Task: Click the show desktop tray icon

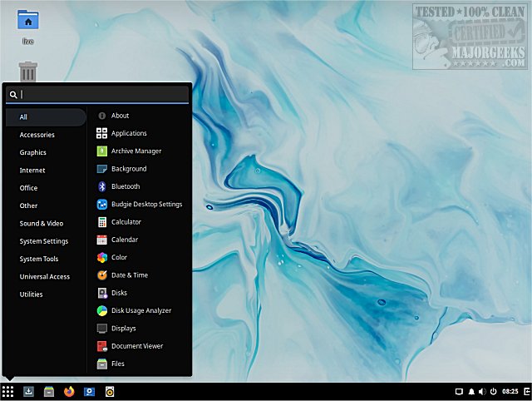Action: pos(459,392)
